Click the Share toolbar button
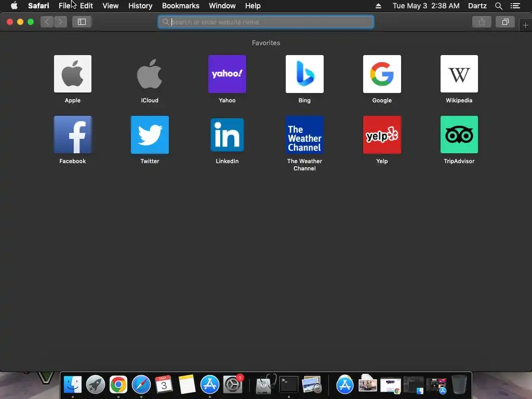The height and width of the screenshot is (399, 532). click(x=482, y=22)
